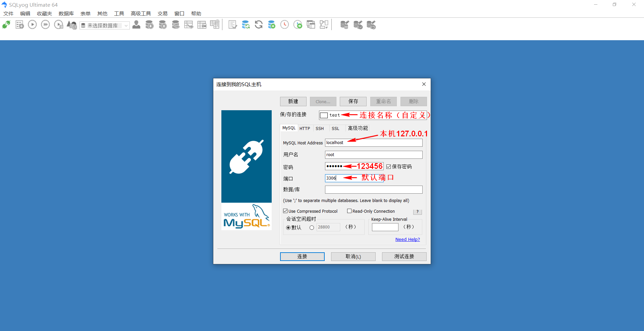This screenshot has width=644, height=331.
Task: Click the 新建 button
Action: click(293, 102)
